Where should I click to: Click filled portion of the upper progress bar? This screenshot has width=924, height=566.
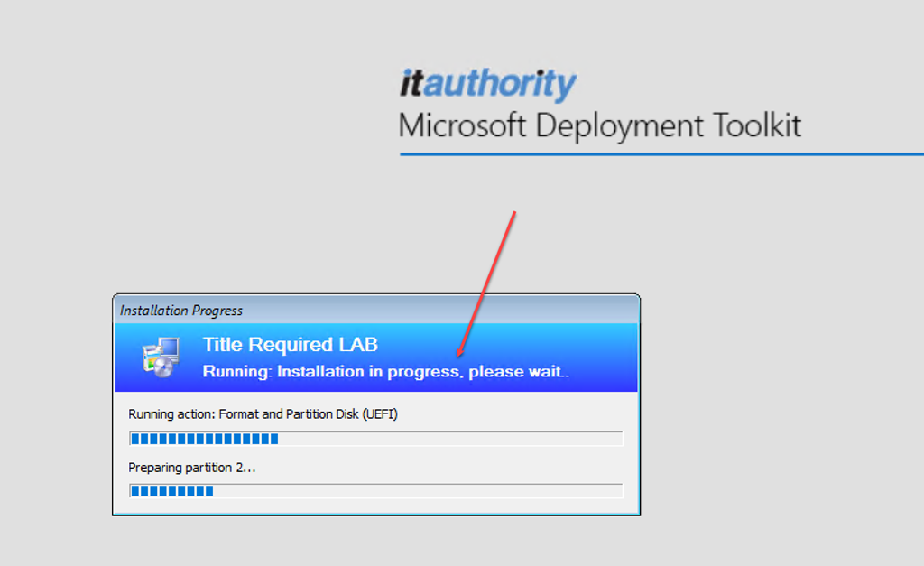[x=204, y=439]
